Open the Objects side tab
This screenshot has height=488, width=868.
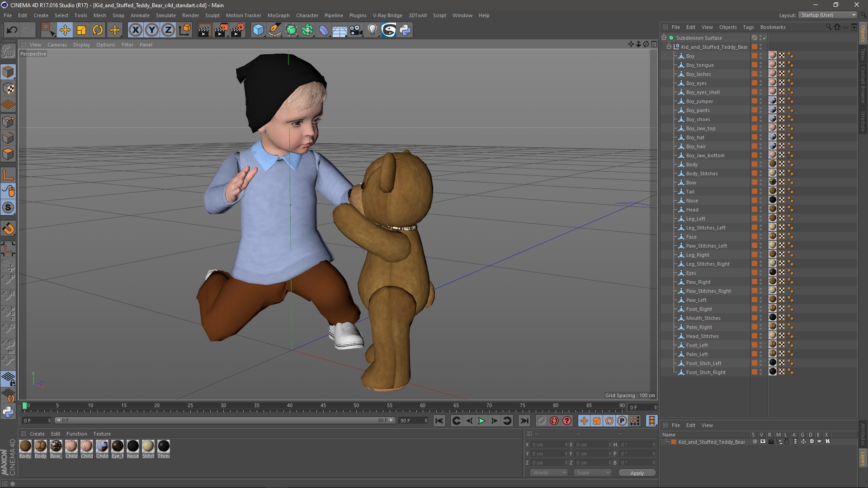[863, 34]
